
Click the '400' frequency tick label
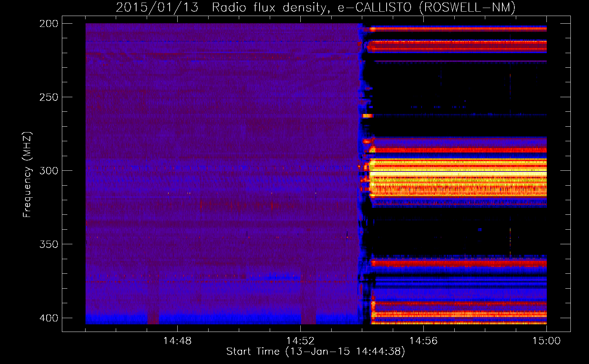[x=49, y=318]
